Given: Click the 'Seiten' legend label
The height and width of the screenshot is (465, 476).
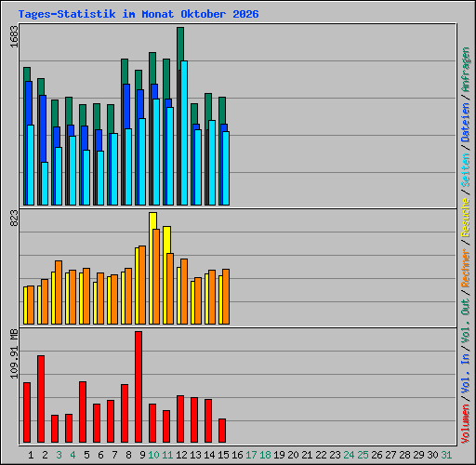Looking at the screenshot, I should coord(466,170).
